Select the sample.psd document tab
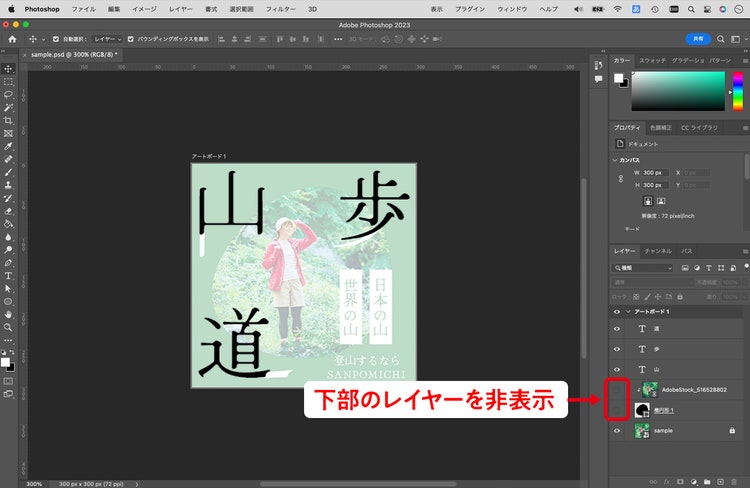Screen dimensions: 750x488 pyautogui.click(x=74, y=55)
